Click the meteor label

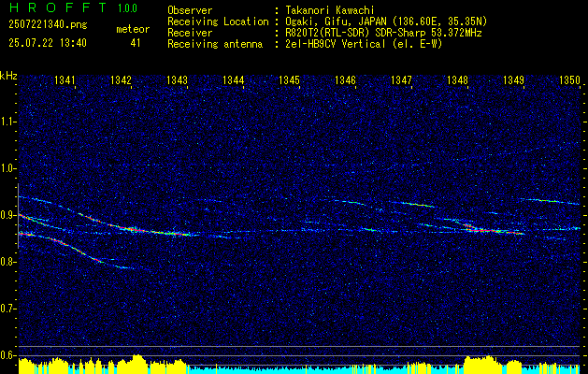click(x=133, y=29)
